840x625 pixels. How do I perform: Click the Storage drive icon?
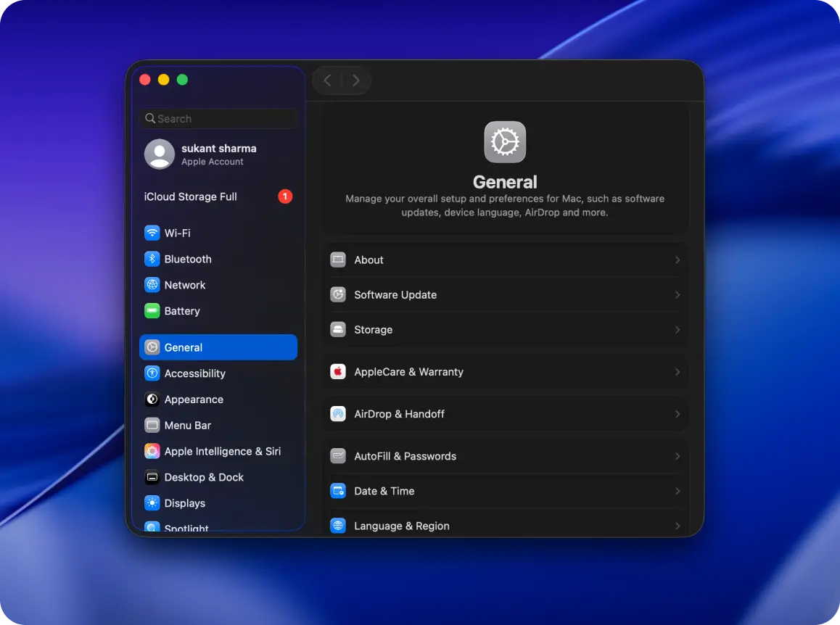pyautogui.click(x=338, y=330)
